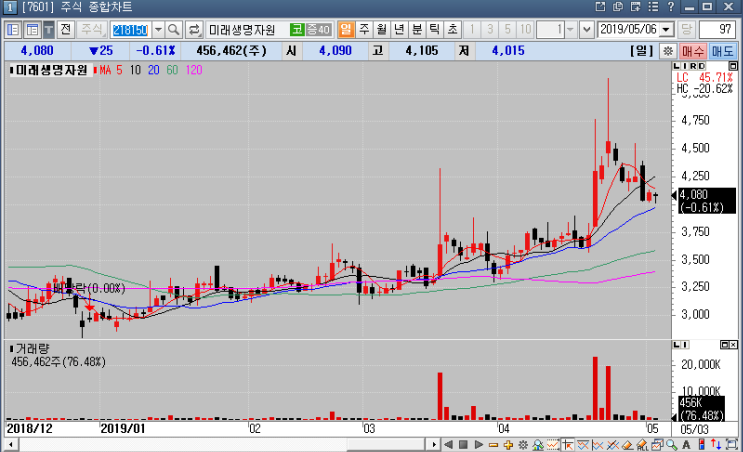Click the eraser delete drawing icon
Image resolution: width=743 pixels, height=452 pixels.
(x=627, y=445)
